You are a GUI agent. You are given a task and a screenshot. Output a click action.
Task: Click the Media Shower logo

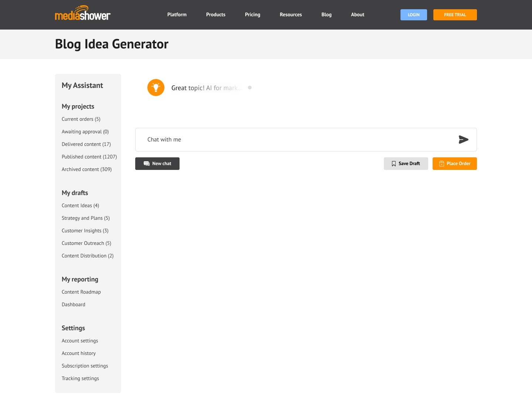click(83, 13)
